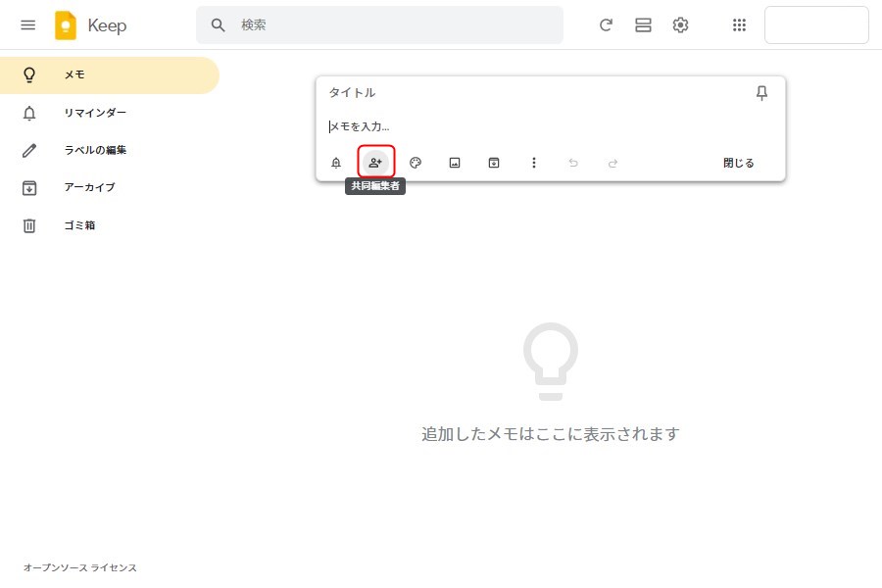Click the タイトル title field
Screen dimensions: 882x588
point(529,93)
